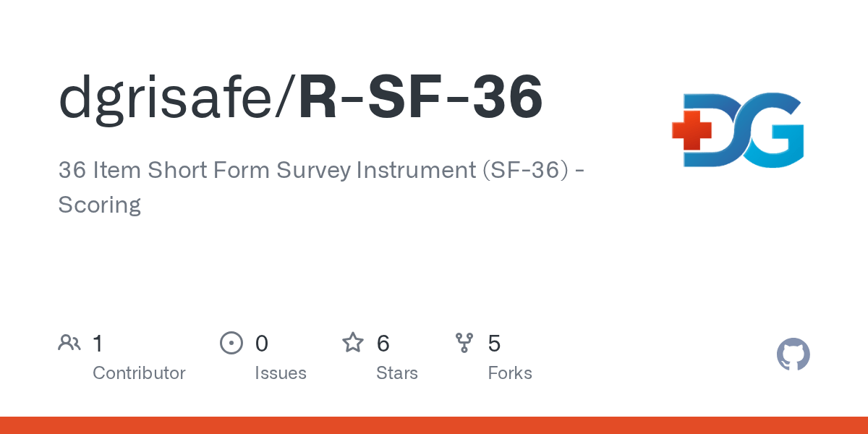Click the repository description text
The height and width of the screenshot is (434, 868).
pos(322,187)
